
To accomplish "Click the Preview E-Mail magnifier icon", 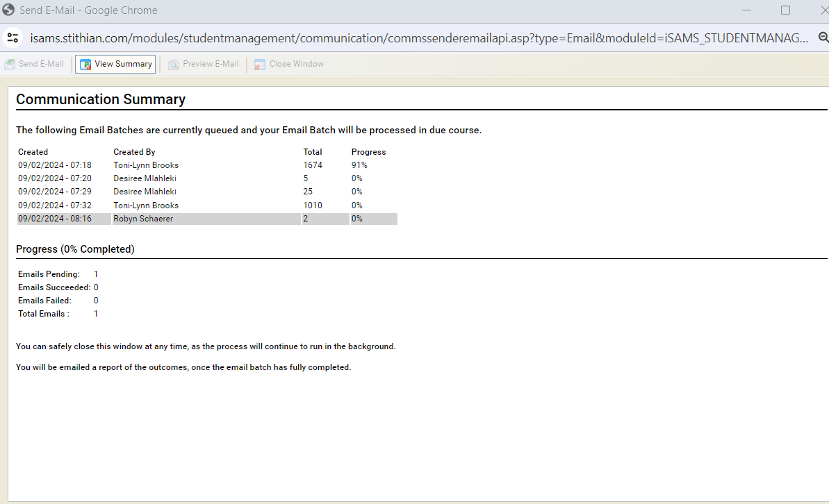I will 174,65.
